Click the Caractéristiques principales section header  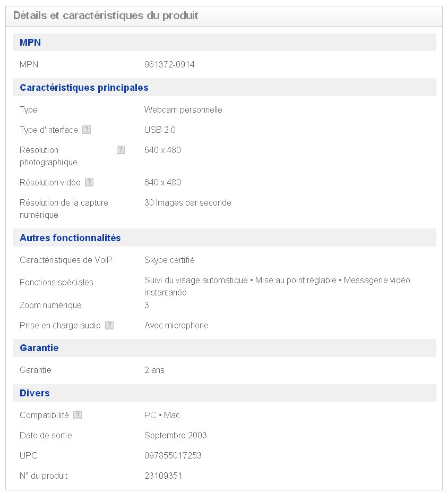pos(84,88)
